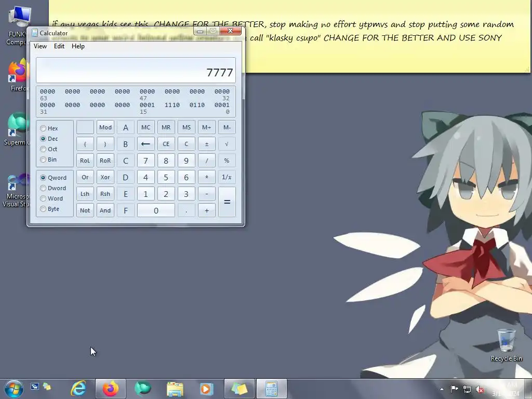The width and height of the screenshot is (532, 399).
Task: Switch to Firefox in the taskbar
Action: point(111,389)
